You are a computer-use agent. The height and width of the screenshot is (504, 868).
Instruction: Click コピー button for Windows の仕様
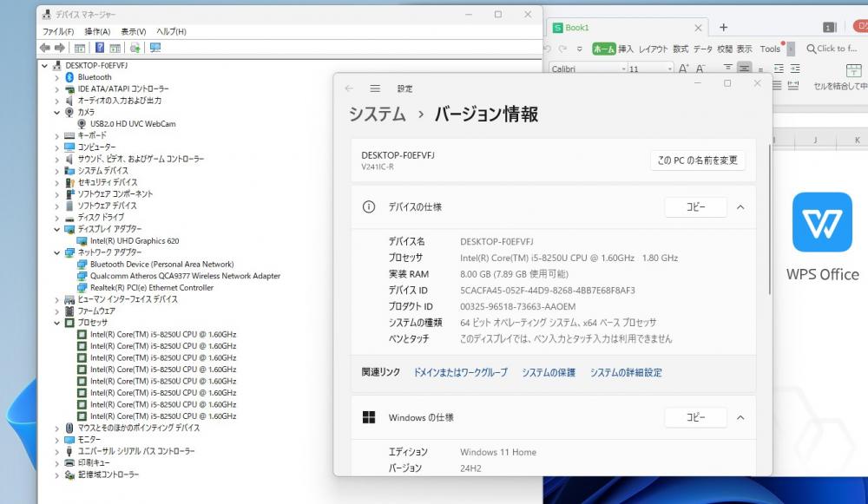click(696, 418)
